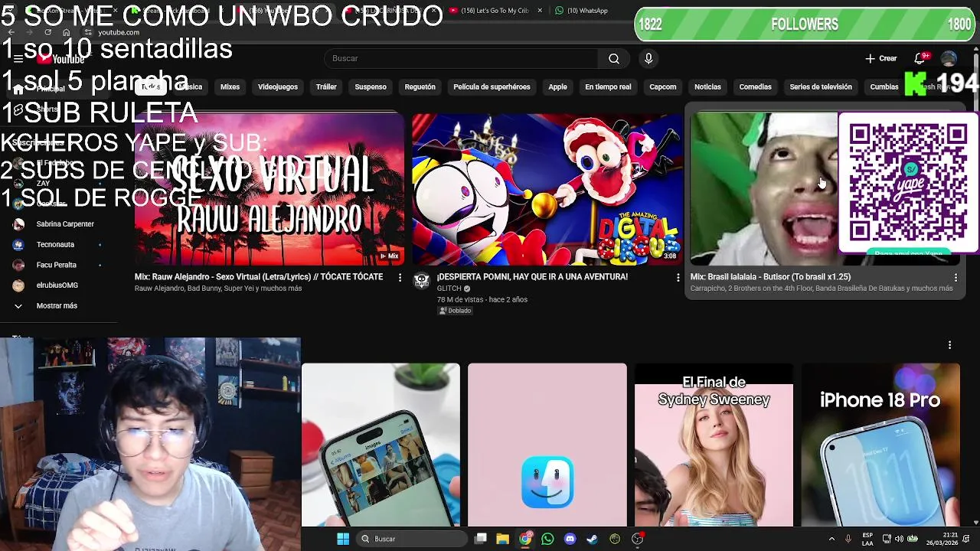Open options menu for Despierta Pomni video
The image size is (980, 551).
tap(678, 277)
